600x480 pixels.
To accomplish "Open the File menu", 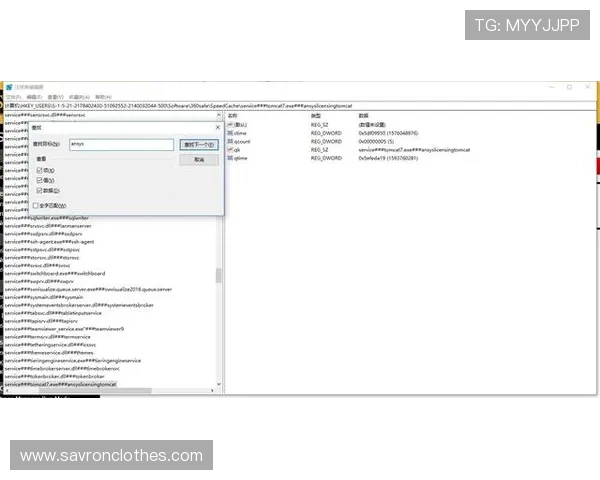I will click(x=9, y=96).
